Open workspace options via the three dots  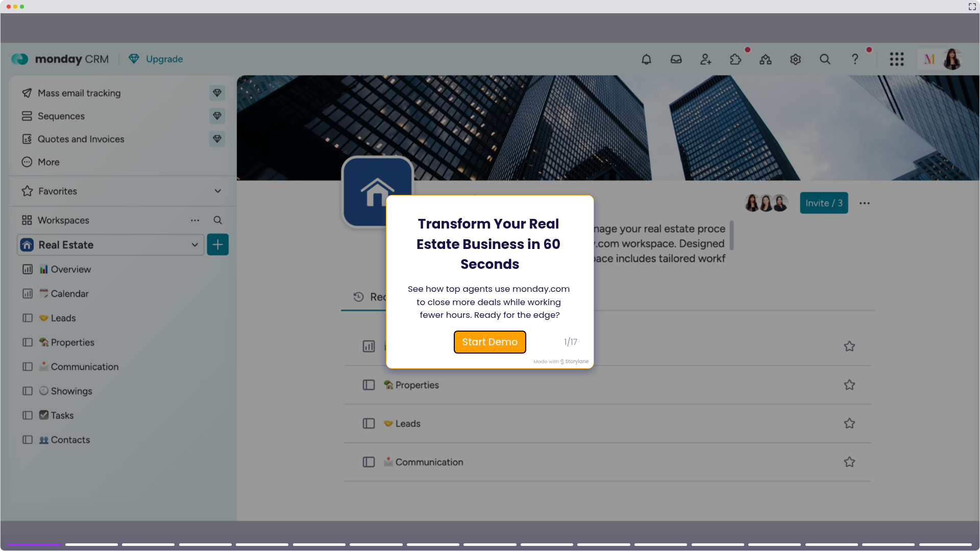[x=194, y=220]
